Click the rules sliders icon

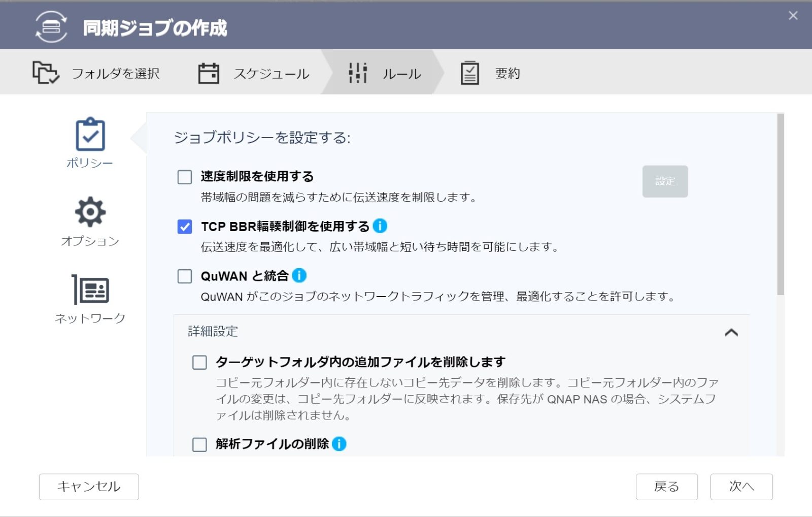(x=357, y=73)
